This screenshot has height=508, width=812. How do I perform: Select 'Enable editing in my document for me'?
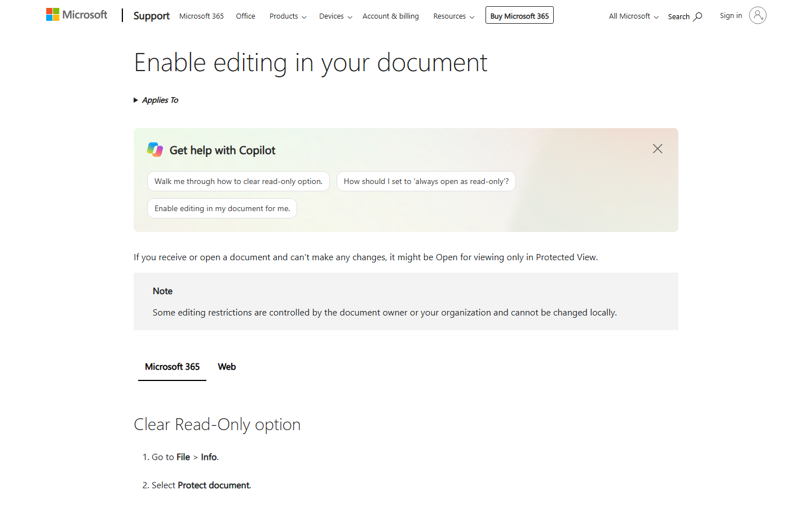click(x=222, y=208)
